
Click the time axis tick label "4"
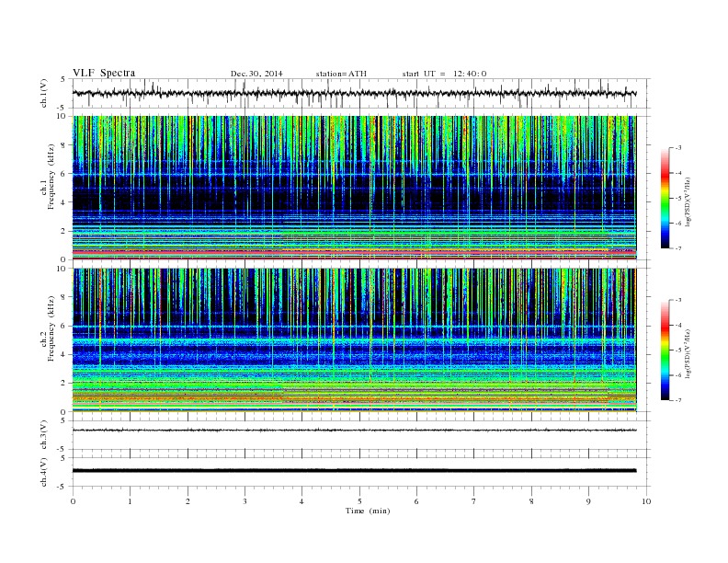(x=301, y=501)
